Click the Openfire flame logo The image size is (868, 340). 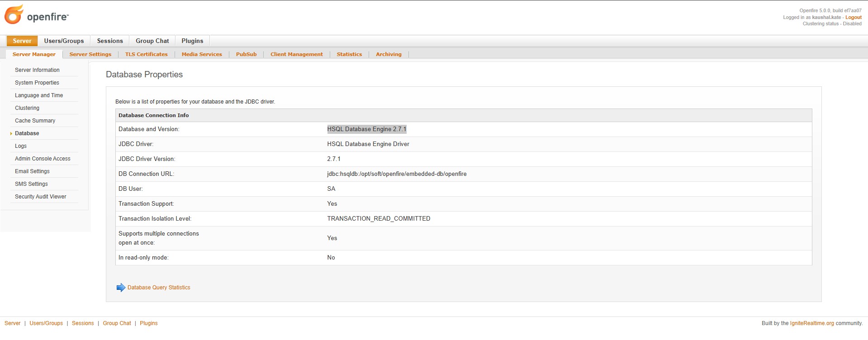point(14,14)
